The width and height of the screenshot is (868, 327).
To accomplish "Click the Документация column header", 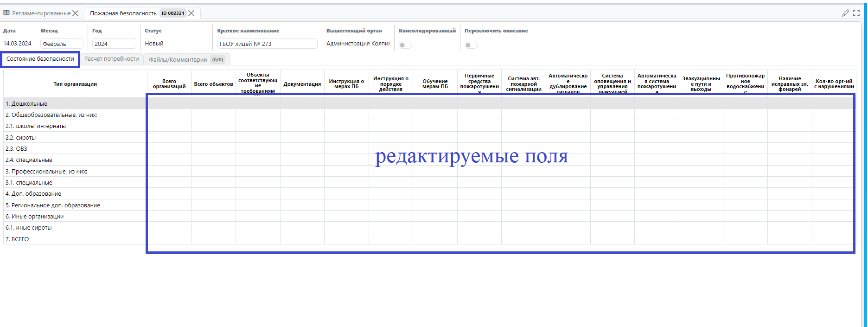I will click(x=302, y=84).
